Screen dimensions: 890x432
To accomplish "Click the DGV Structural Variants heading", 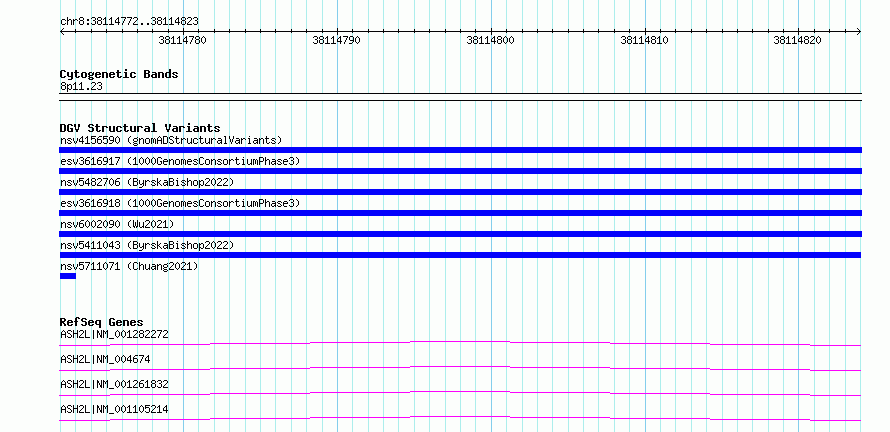I will pos(140,128).
